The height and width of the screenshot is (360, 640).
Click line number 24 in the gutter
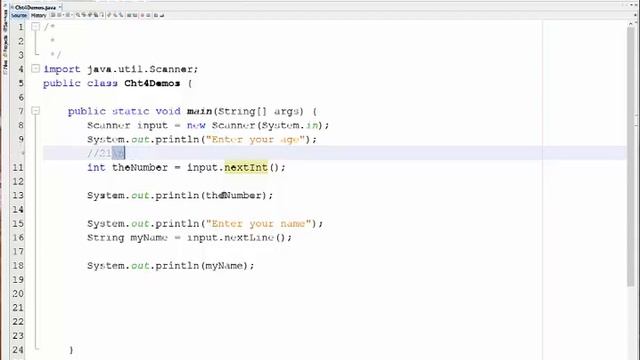click(x=18, y=350)
